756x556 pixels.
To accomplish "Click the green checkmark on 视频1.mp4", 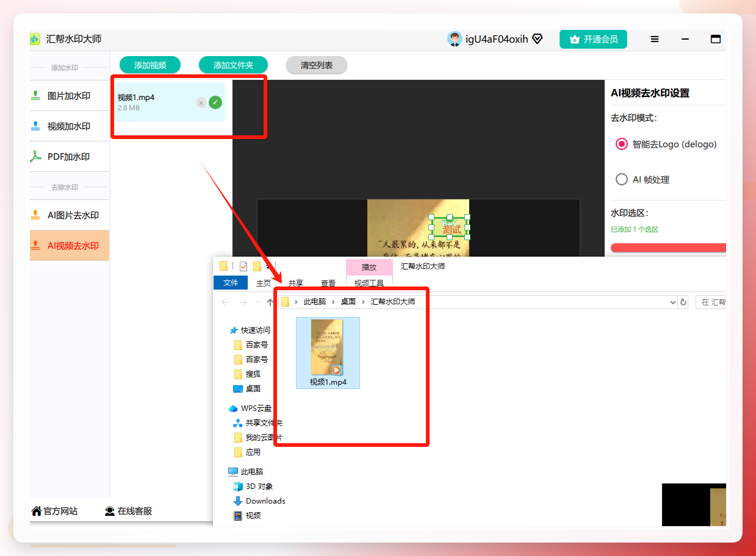I will coord(215,102).
